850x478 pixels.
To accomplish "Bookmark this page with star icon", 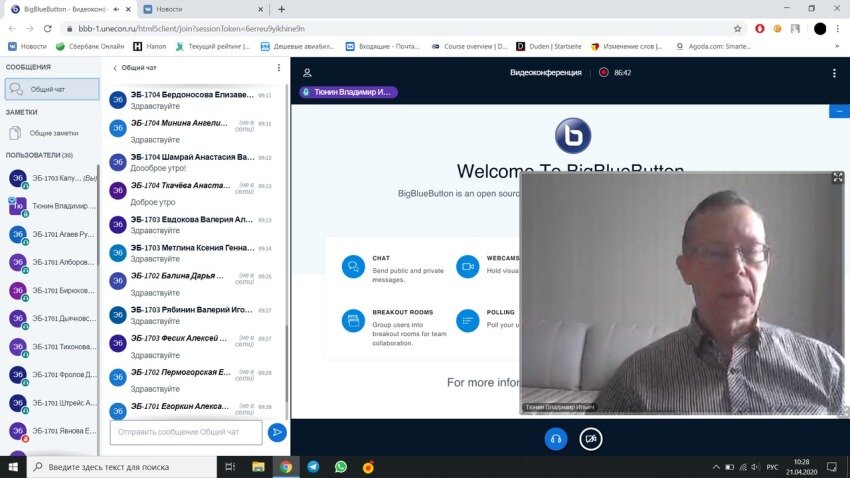I will 737,29.
